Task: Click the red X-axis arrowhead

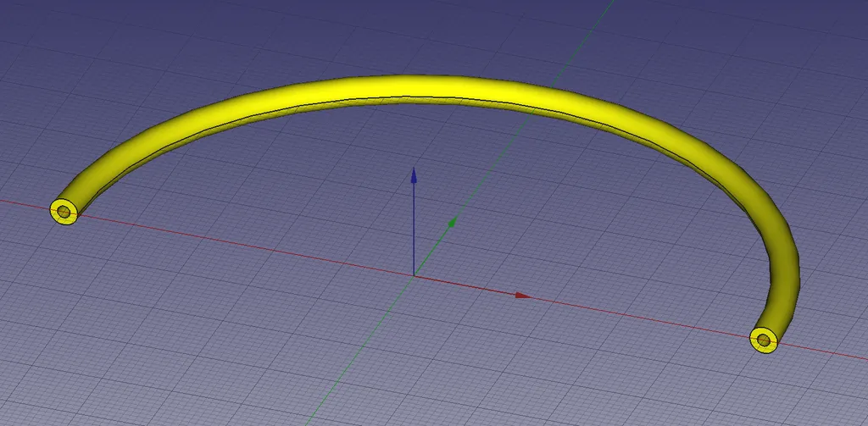Action: point(523,296)
